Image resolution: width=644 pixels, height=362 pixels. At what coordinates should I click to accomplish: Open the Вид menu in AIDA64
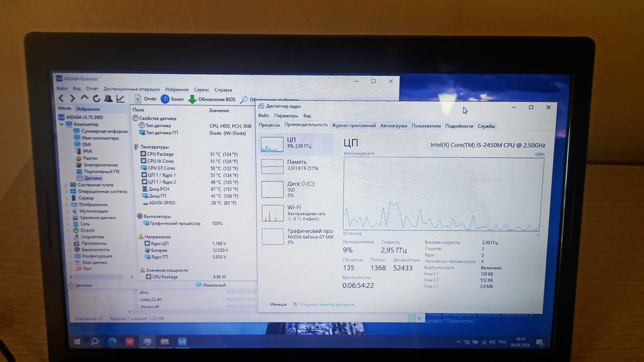click(77, 89)
